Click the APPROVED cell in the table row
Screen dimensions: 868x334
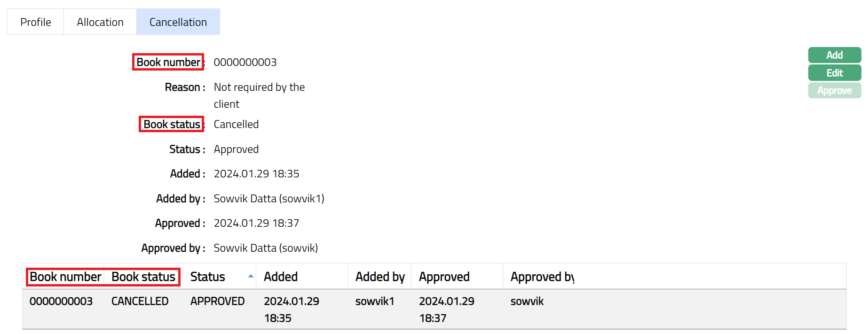tap(217, 302)
